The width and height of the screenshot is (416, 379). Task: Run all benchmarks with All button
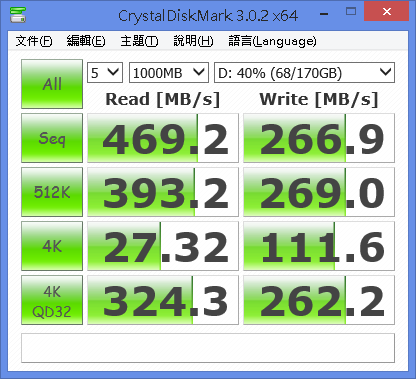click(52, 84)
